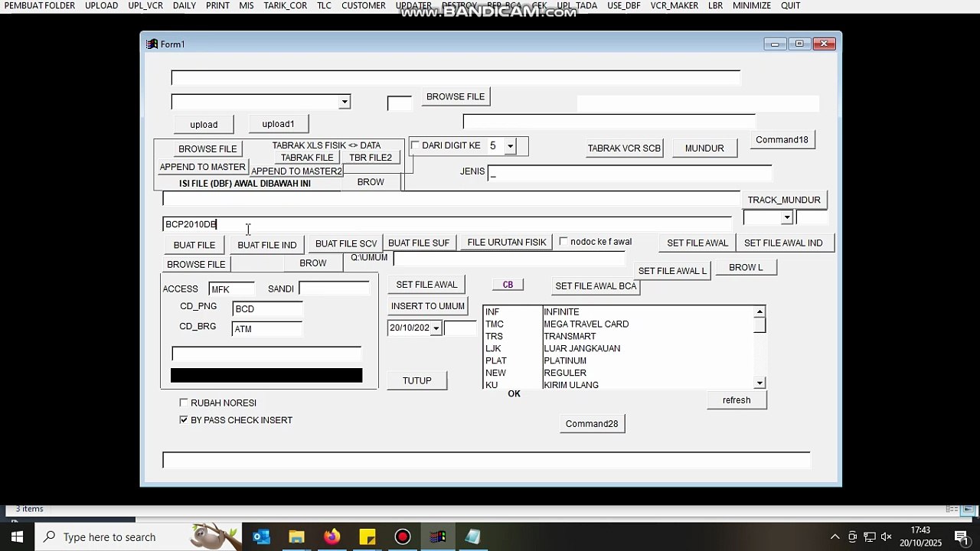Click the MUNDUR button
Viewport: 980px width, 551px height.
(704, 148)
